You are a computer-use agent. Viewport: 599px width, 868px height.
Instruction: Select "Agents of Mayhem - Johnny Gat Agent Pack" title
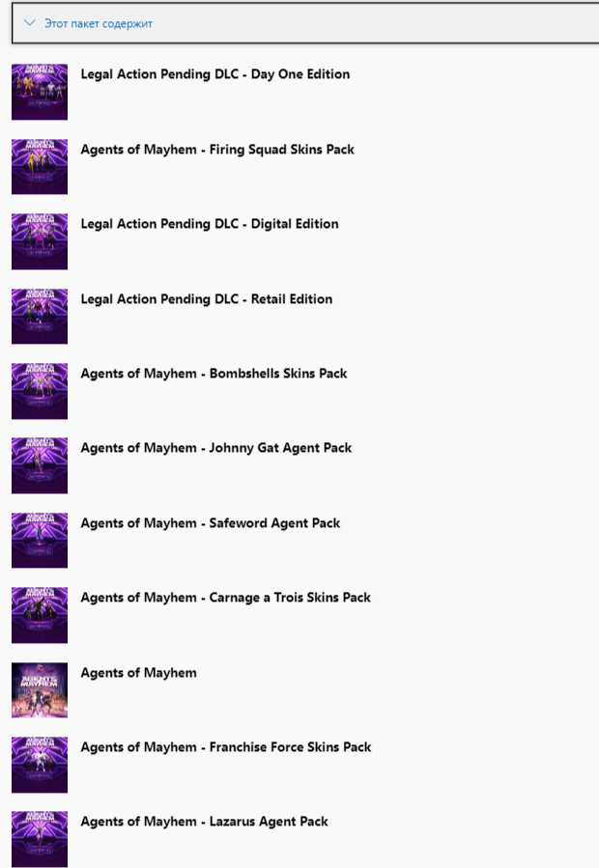point(216,448)
